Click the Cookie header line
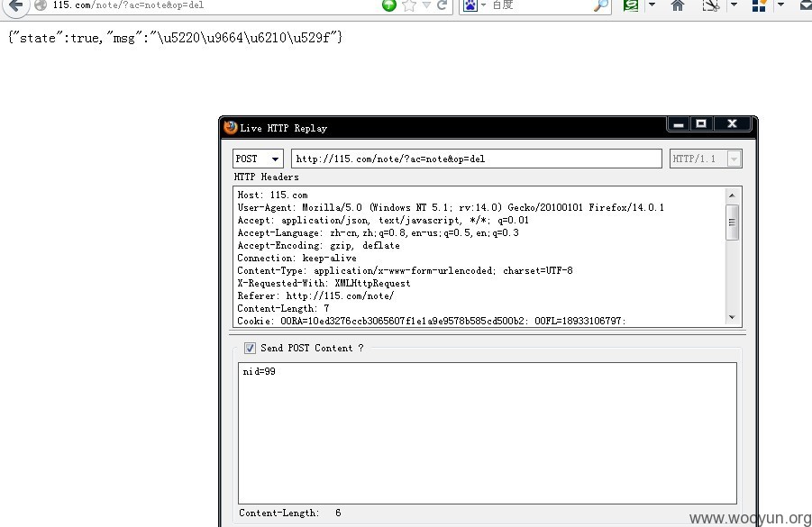The width and height of the screenshot is (812, 527). click(x=432, y=321)
